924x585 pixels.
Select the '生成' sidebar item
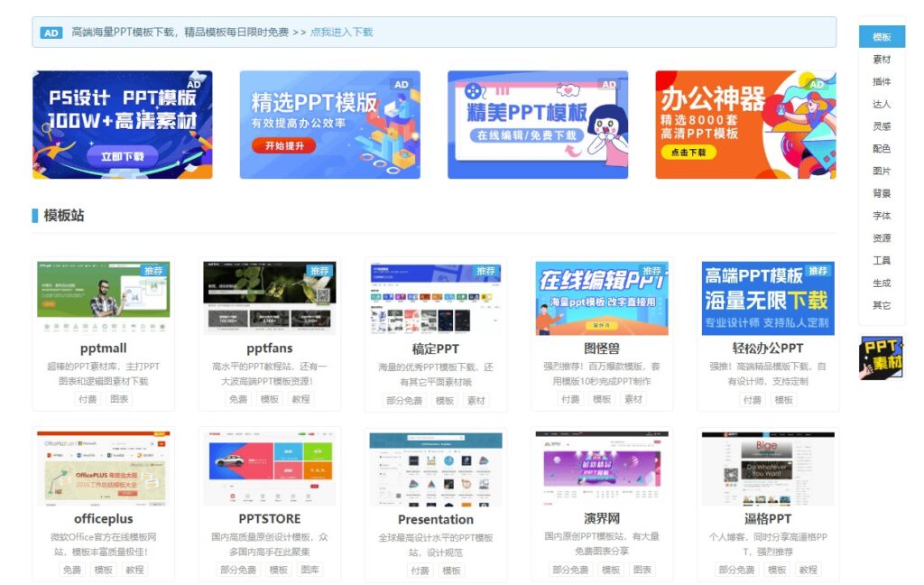pyautogui.click(x=882, y=283)
